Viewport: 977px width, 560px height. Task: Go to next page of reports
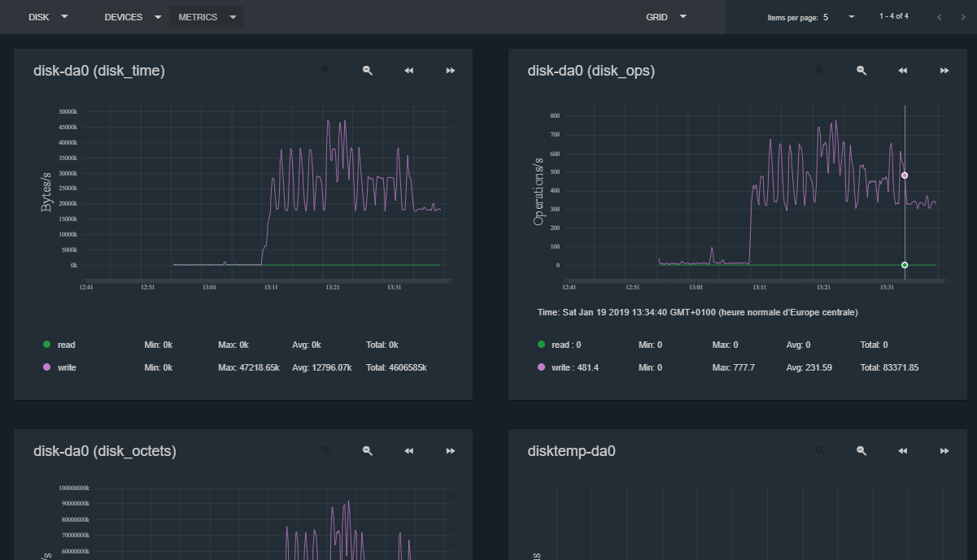point(962,17)
